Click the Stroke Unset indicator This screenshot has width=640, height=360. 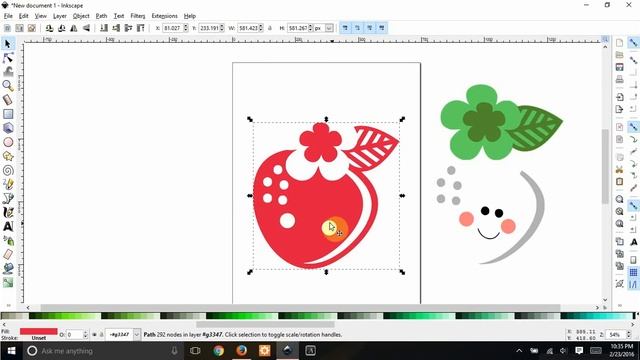[38, 338]
